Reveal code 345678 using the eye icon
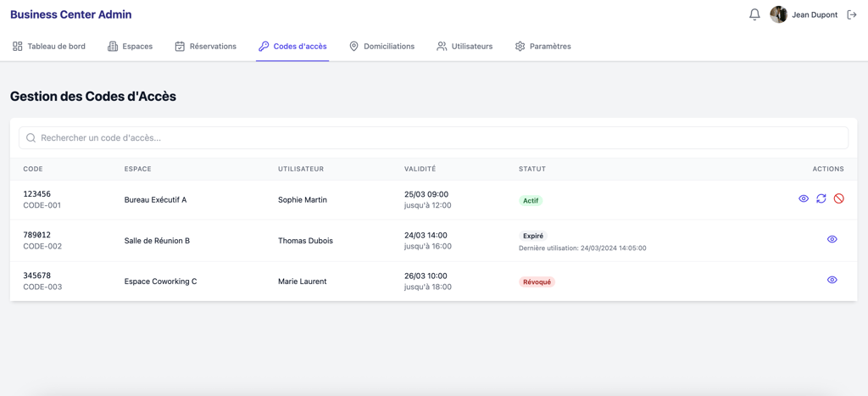 [832, 280]
